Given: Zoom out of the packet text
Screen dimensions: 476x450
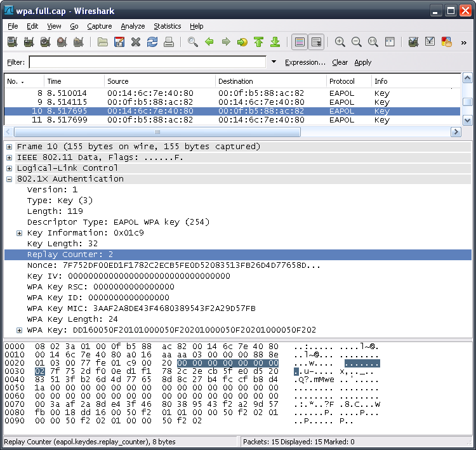Looking at the screenshot, I should coord(357,42).
